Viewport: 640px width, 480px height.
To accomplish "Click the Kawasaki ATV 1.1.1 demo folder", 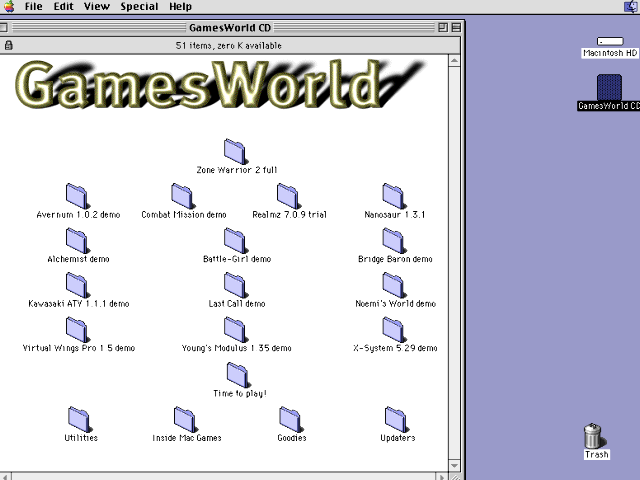I will point(77,285).
